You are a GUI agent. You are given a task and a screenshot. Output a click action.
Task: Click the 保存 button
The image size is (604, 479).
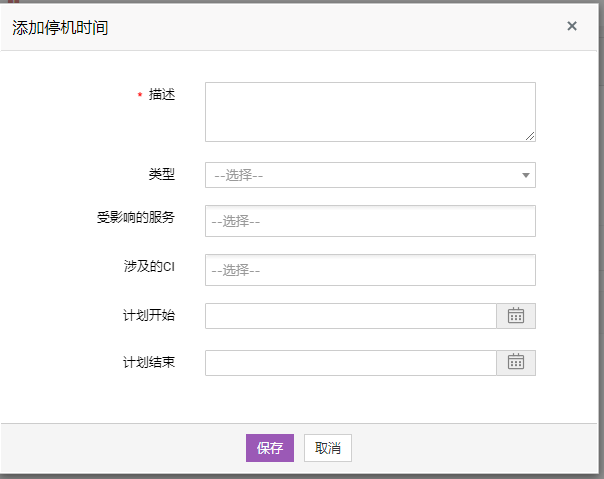270,448
